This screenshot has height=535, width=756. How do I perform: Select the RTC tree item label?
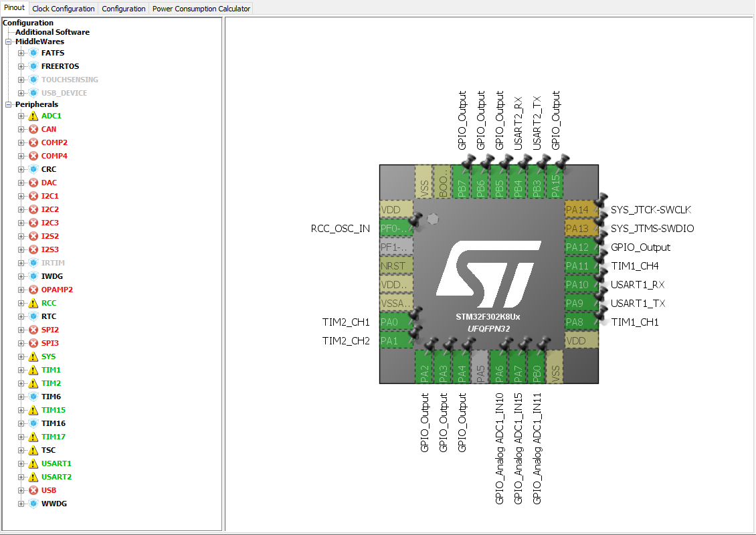click(x=49, y=317)
